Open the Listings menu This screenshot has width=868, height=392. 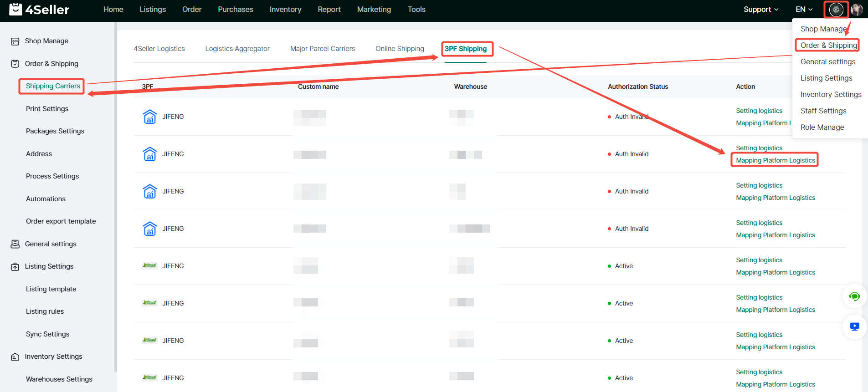[153, 10]
